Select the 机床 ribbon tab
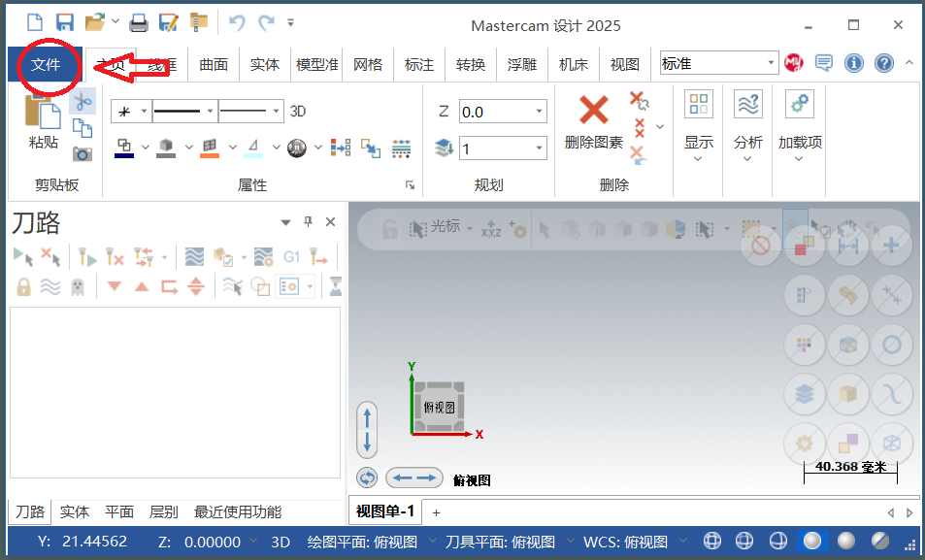 tap(573, 64)
